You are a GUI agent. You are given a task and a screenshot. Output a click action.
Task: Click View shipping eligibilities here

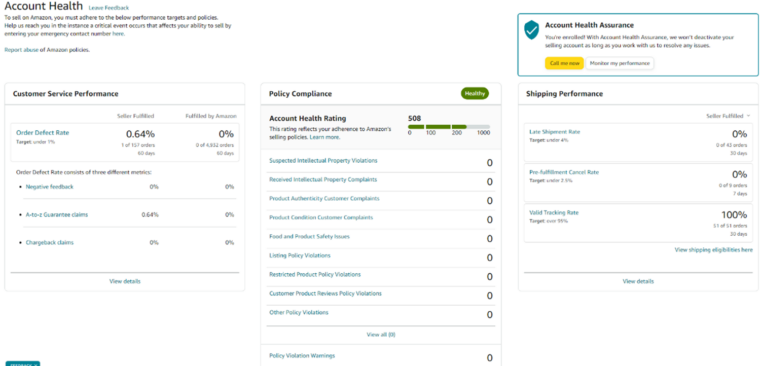click(x=713, y=250)
